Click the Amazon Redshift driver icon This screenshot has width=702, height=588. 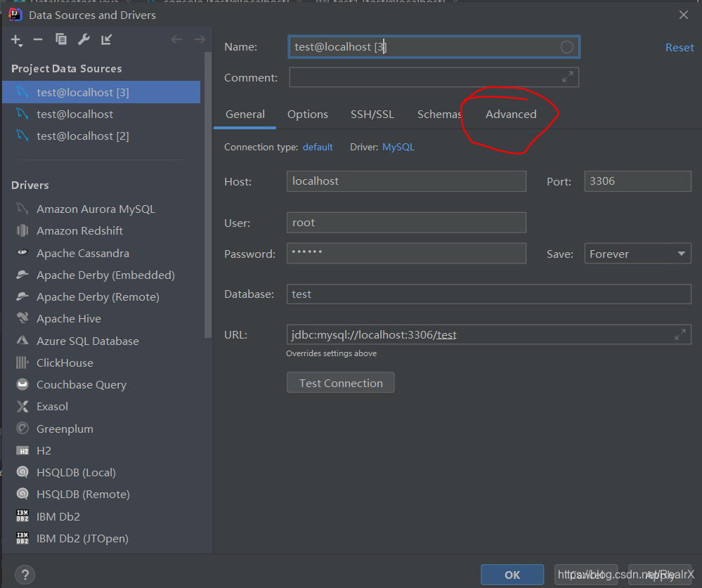coord(22,230)
